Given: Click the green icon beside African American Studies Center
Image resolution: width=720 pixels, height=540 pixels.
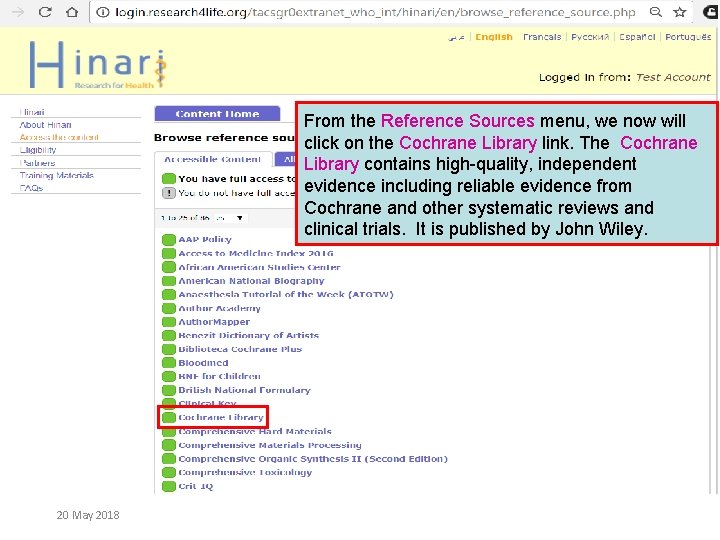Looking at the screenshot, I should point(169,267).
